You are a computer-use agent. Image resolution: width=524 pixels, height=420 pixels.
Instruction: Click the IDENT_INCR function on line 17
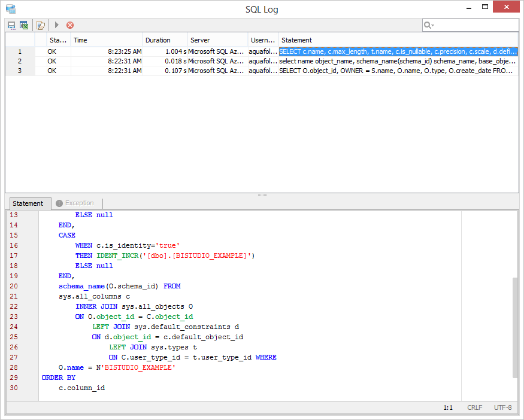(x=117, y=255)
